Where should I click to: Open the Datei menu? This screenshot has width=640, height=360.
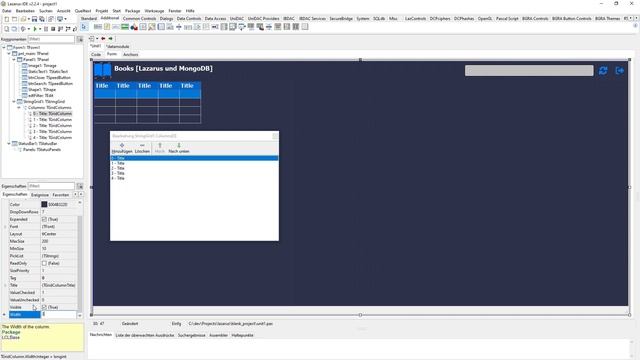click(x=7, y=11)
